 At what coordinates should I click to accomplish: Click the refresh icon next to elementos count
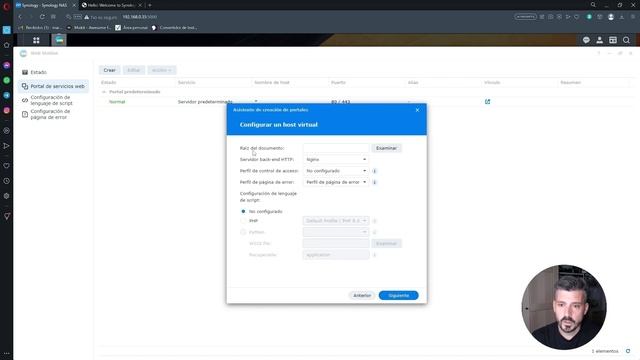(x=628, y=351)
